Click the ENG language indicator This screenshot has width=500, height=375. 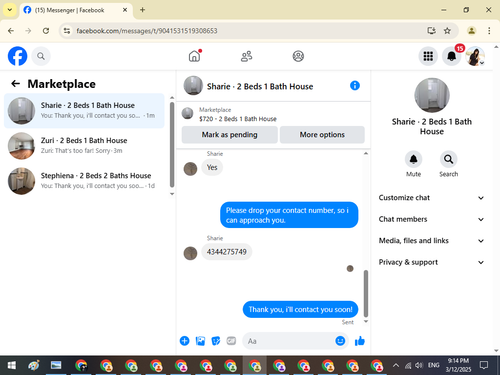(433, 365)
